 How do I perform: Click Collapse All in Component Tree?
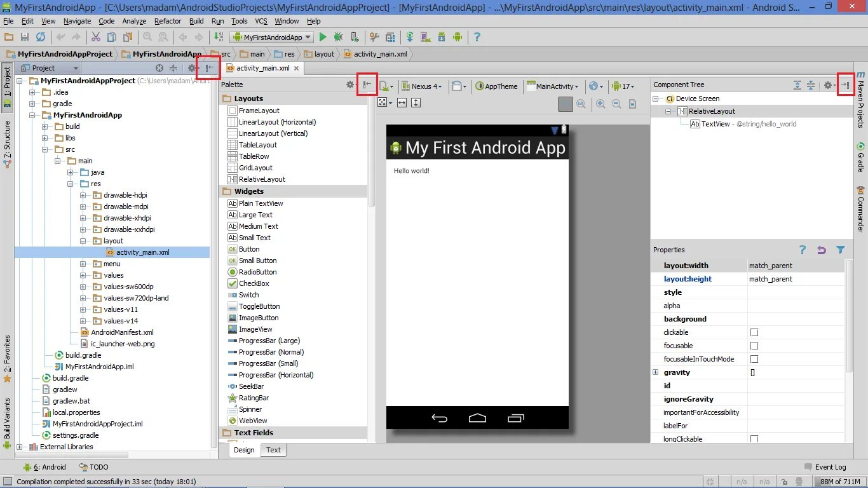tap(811, 85)
